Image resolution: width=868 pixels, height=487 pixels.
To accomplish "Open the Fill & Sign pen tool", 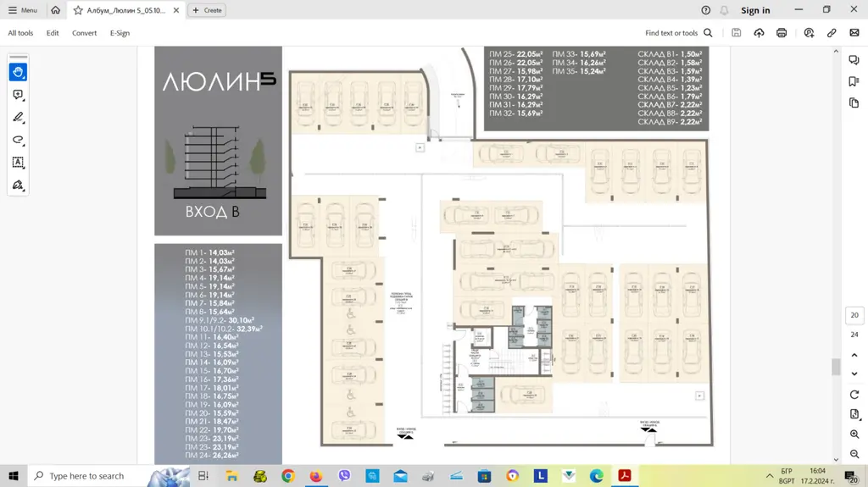I will [x=18, y=185].
